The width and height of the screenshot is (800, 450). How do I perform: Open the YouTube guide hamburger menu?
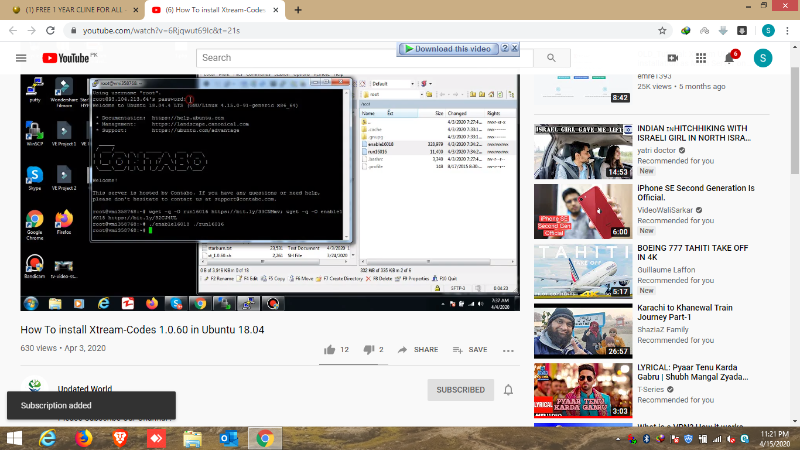pos(21,58)
